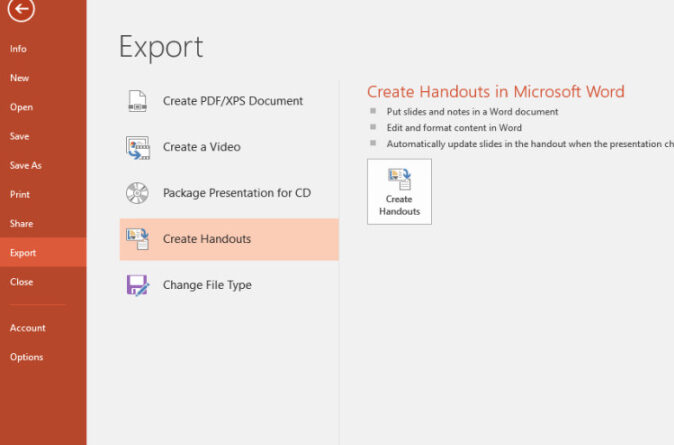Open Account settings from the sidebar
The height and width of the screenshot is (445, 674).
pos(27,328)
